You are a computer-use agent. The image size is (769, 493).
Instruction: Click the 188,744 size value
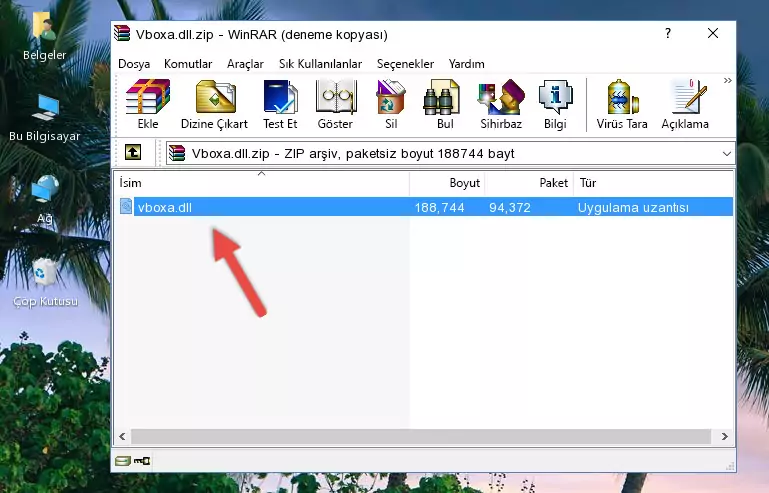(439, 208)
